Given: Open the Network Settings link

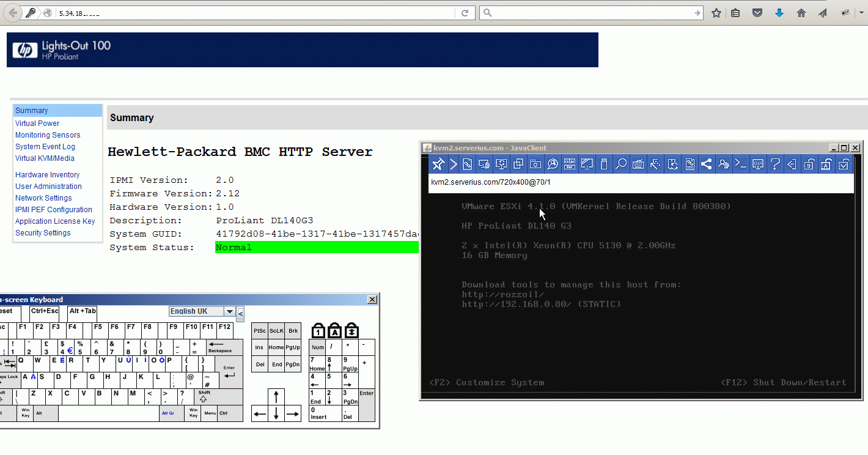Looking at the screenshot, I should click(x=43, y=198).
